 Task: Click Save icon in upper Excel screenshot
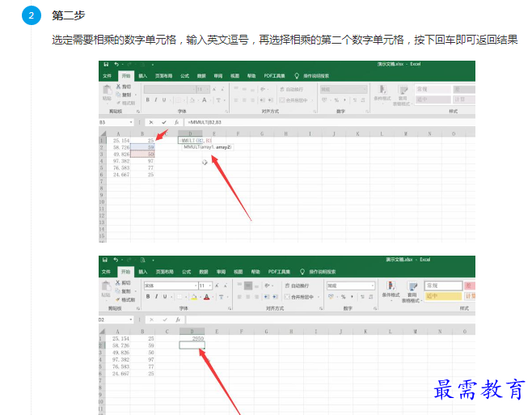click(x=106, y=64)
